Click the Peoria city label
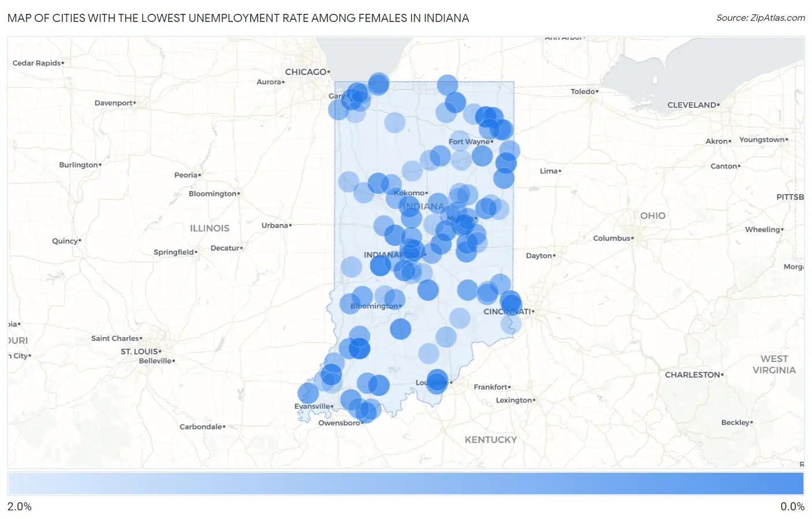This screenshot has width=812, height=519. tap(186, 175)
